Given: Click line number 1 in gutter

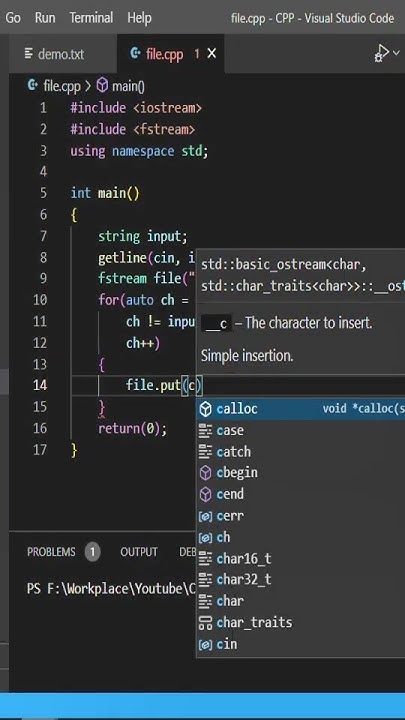Looking at the screenshot, I should point(43,108).
